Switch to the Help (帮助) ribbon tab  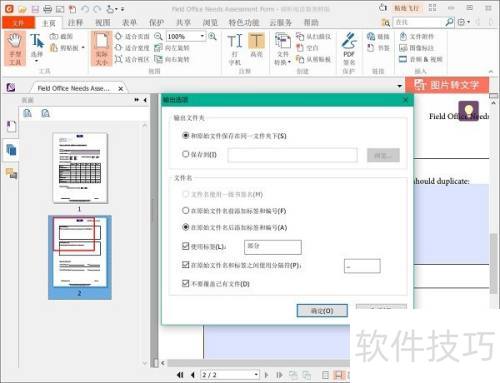coord(311,22)
